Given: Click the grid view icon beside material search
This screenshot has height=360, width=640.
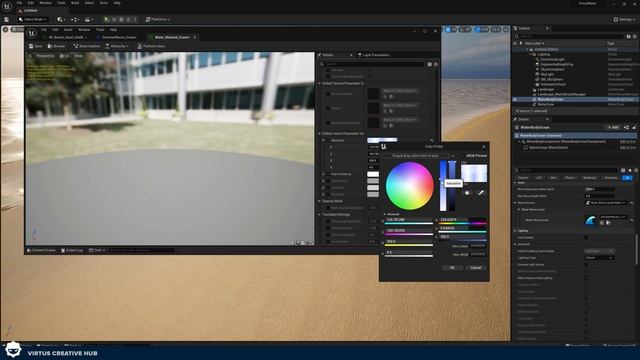Looking at the screenshot, I should click(x=429, y=64).
